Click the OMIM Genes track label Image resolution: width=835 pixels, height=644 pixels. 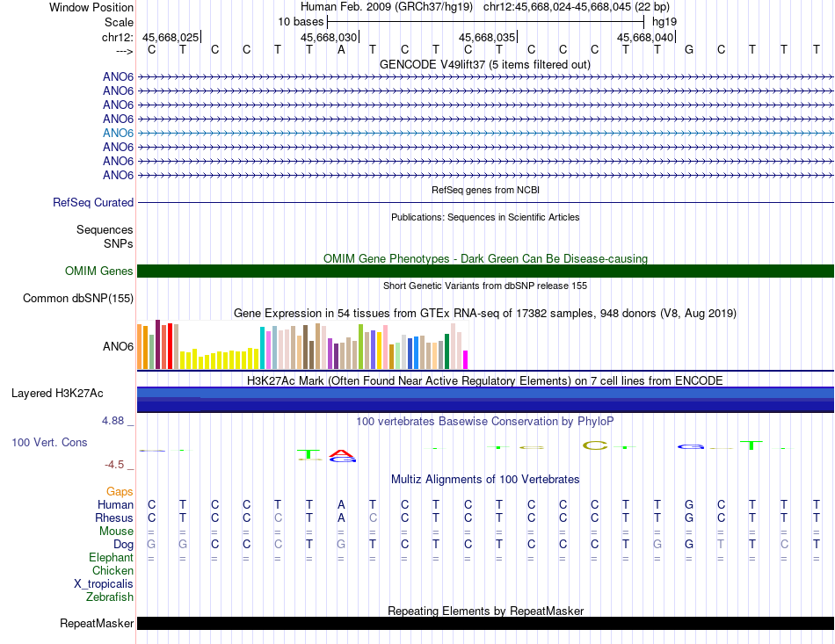[98, 271]
